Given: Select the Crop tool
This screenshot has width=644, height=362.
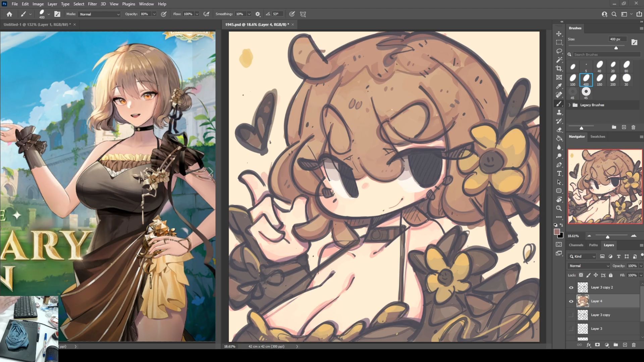Looking at the screenshot, I should 559,69.
